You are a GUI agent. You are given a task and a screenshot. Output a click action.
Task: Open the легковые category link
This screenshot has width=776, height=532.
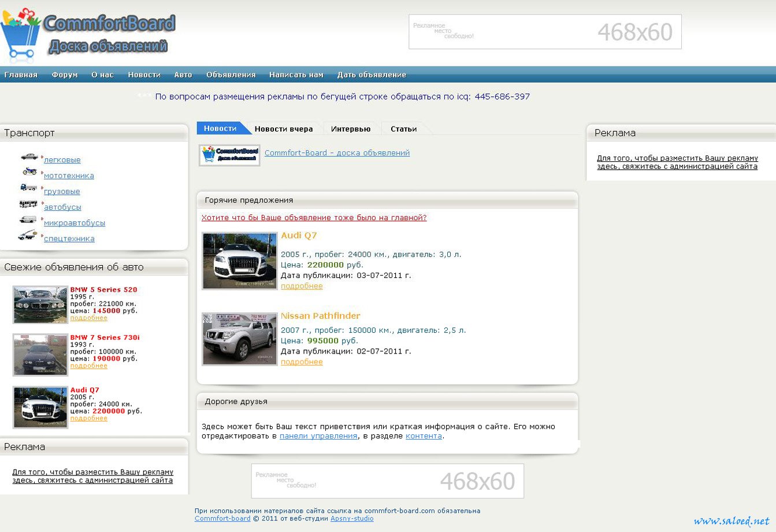click(62, 160)
